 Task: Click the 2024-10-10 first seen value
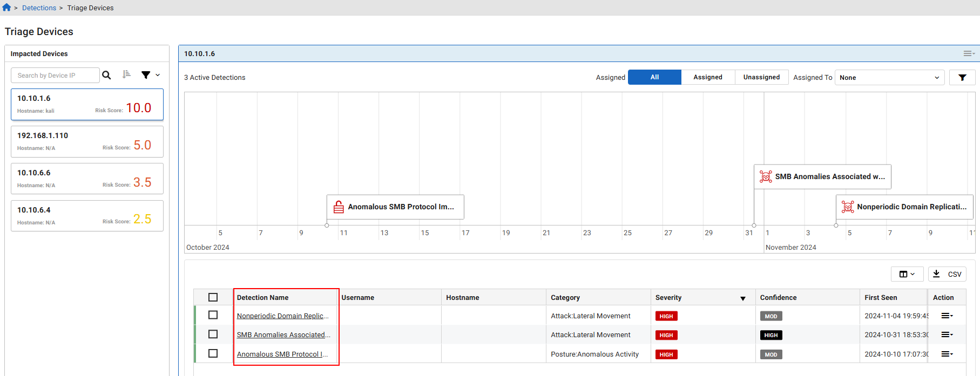tap(896, 354)
